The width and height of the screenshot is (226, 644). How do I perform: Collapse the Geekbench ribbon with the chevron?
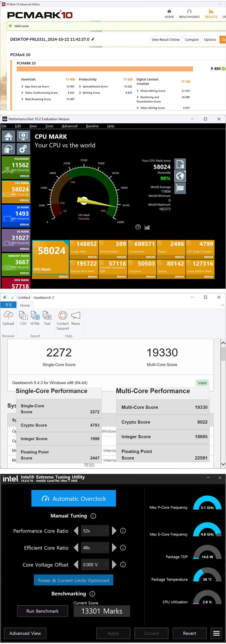click(x=223, y=305)
